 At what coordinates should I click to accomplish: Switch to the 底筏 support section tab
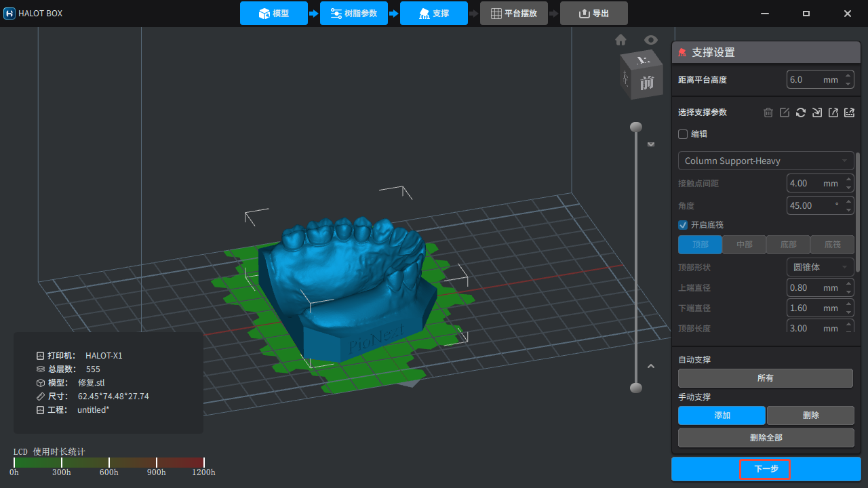click(x=832, y=245)
